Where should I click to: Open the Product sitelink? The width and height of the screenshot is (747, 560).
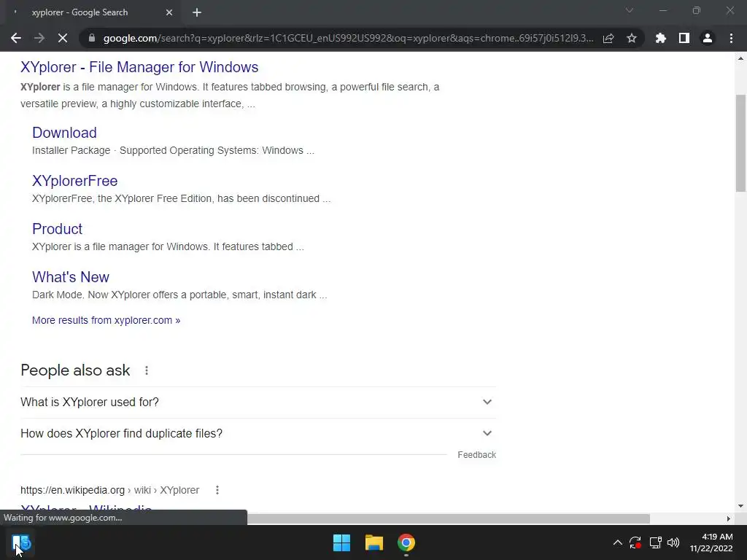pyautogui.click(x=57, y=228)
